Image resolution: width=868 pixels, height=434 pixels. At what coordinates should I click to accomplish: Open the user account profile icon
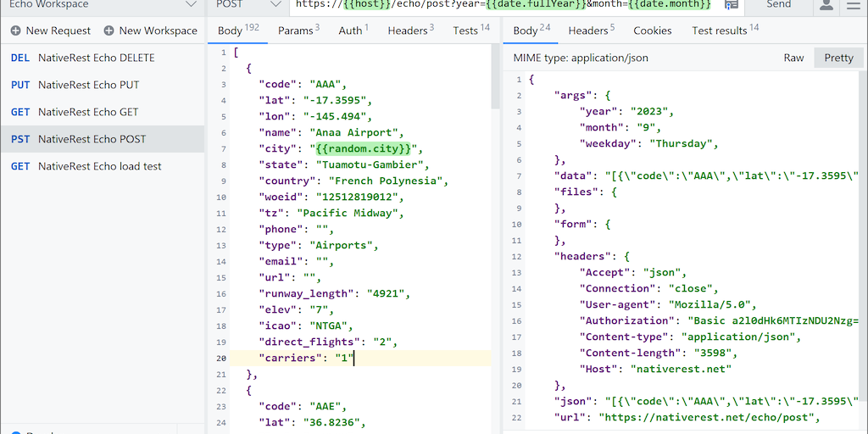(826, 5)
